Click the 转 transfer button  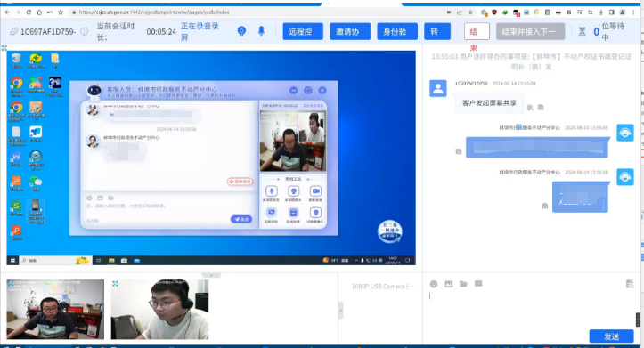click(x=437, y=32)
